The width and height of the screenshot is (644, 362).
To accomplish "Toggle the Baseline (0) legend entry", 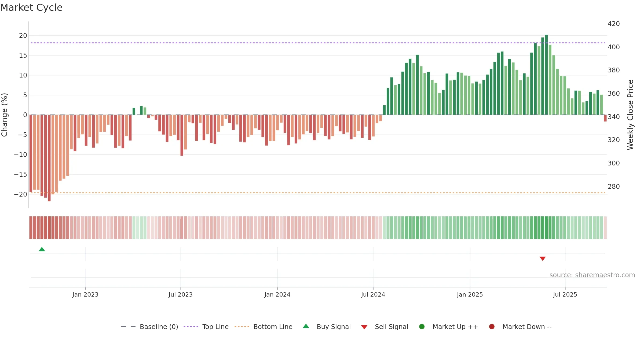I will [x=149, y=327].
